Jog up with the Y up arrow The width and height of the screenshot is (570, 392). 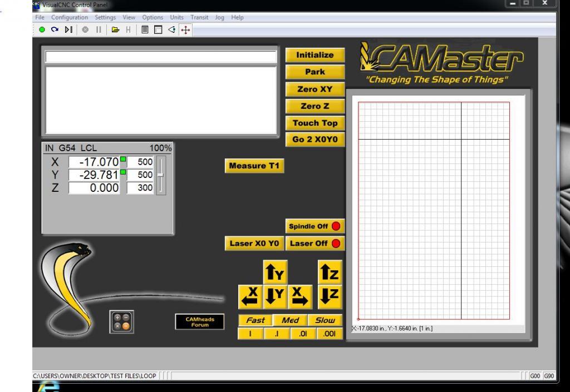pos(274,271)
